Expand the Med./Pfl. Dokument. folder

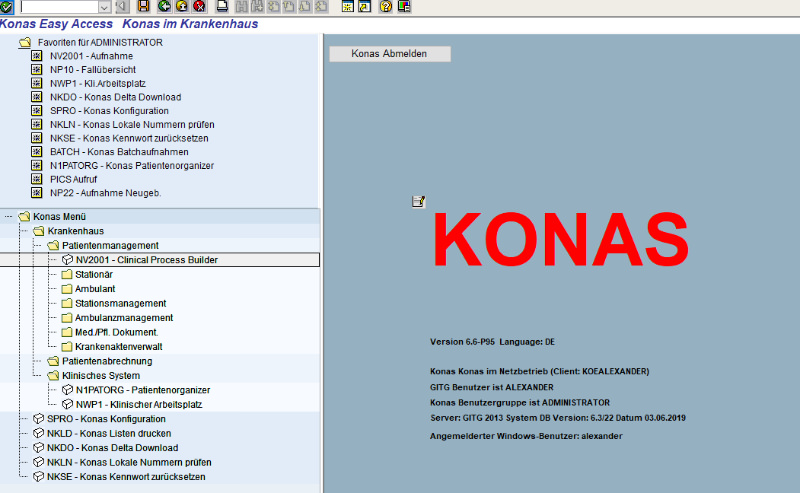coord(67,332)
